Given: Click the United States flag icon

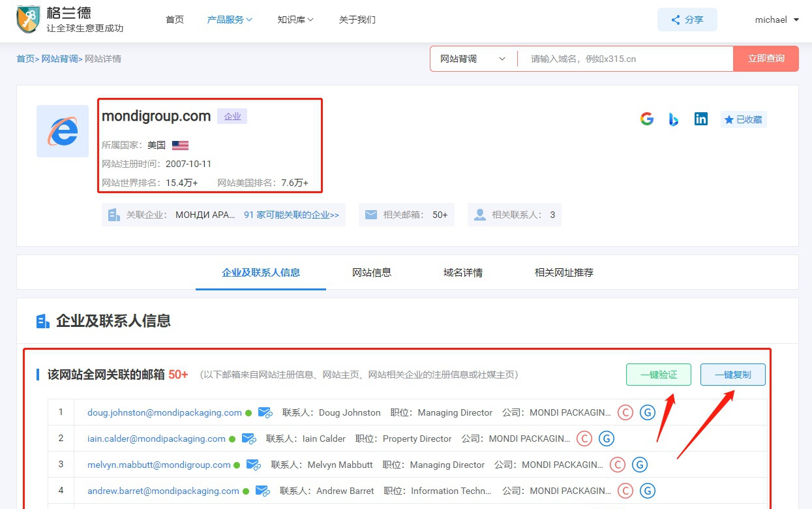Looking at the screenshot, I should (x=180, y=145).
